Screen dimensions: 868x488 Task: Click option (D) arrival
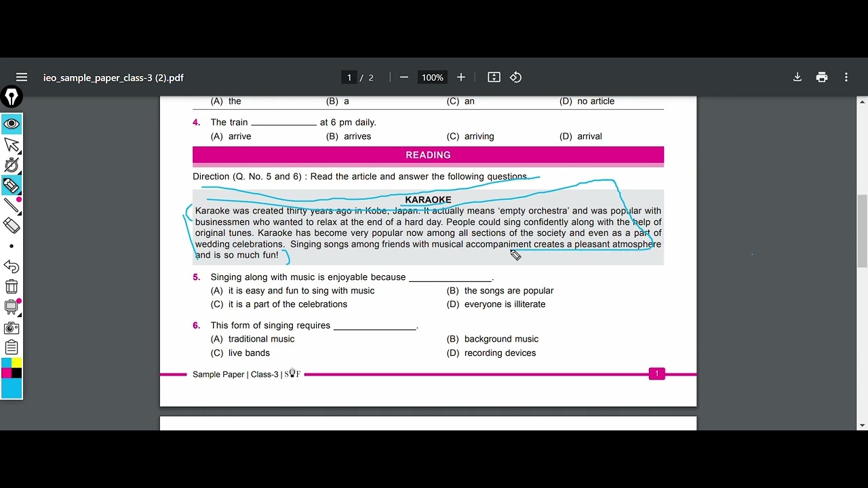(580, 136)
